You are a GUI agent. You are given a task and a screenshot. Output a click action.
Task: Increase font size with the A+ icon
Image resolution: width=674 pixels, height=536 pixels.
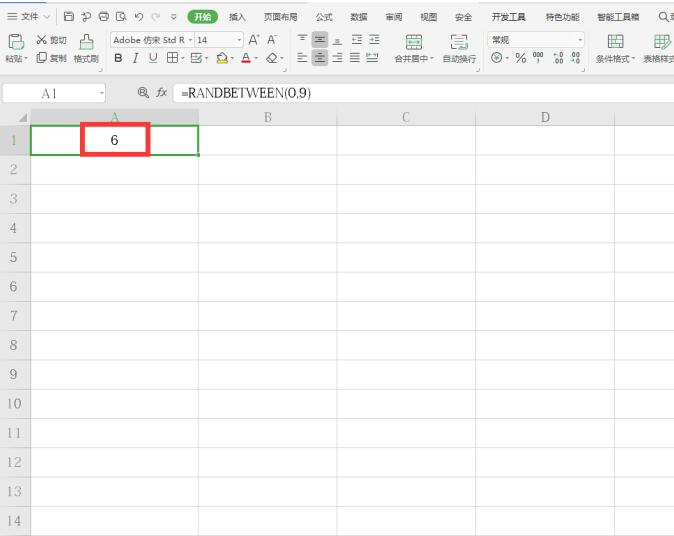click(x=254, y=40)
